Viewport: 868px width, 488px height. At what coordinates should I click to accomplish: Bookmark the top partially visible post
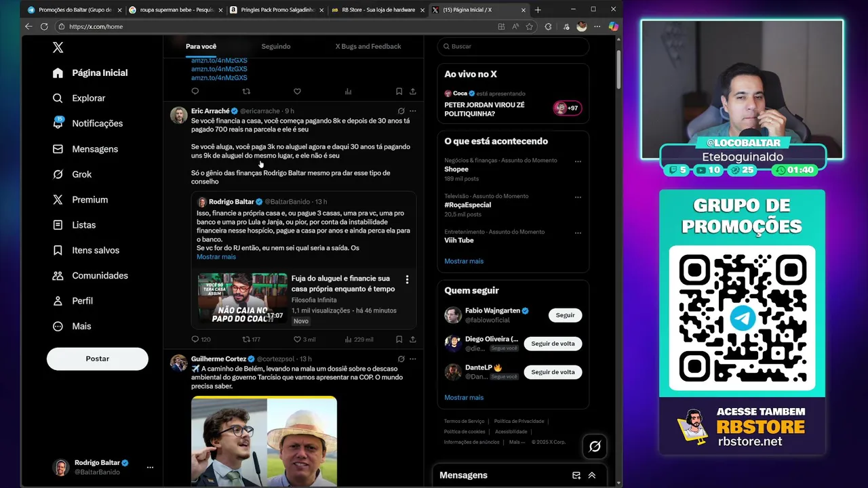[x=399, y=91]
